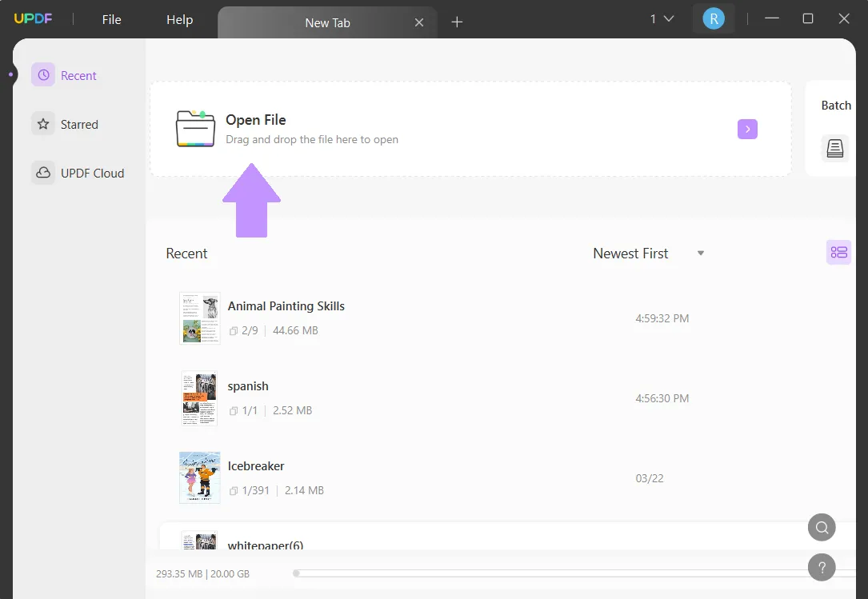Click the 2.52 MB file size
868x599 pixels.
point(292,410)
